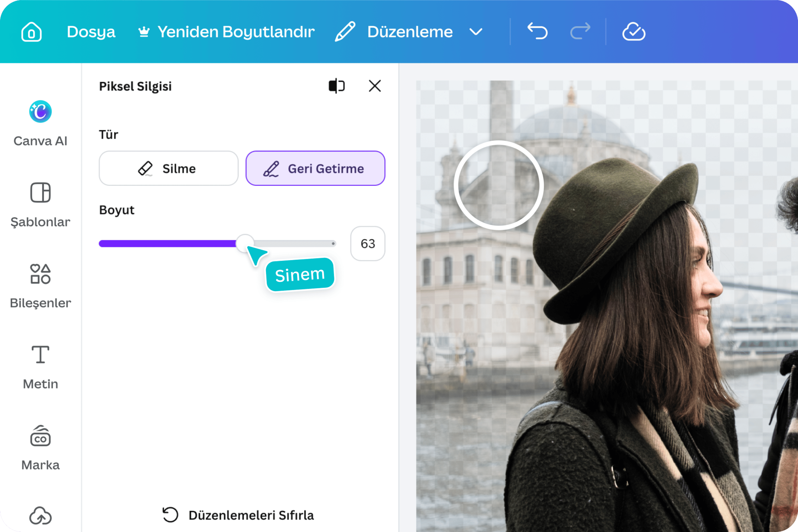Close the Piksel Silgisi panel
798x532 pixels.
pos(375,86)
